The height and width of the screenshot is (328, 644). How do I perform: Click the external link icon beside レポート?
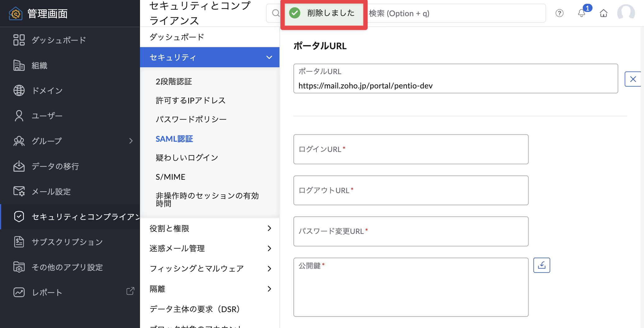130,291
